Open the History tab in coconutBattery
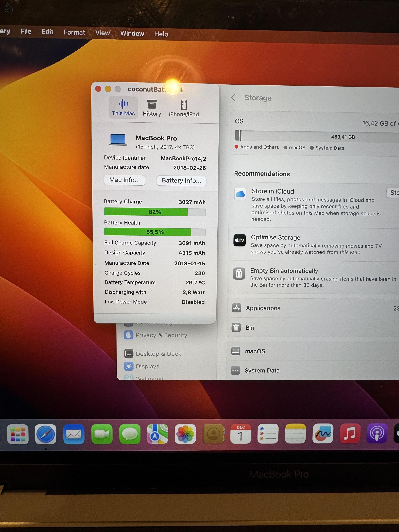This screenshot has width=399, height=532. 152,108
